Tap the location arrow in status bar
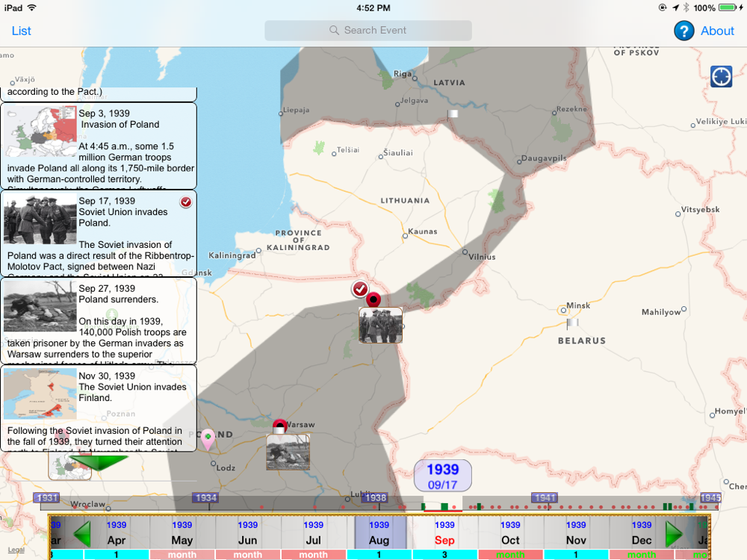 coord(675,7)
